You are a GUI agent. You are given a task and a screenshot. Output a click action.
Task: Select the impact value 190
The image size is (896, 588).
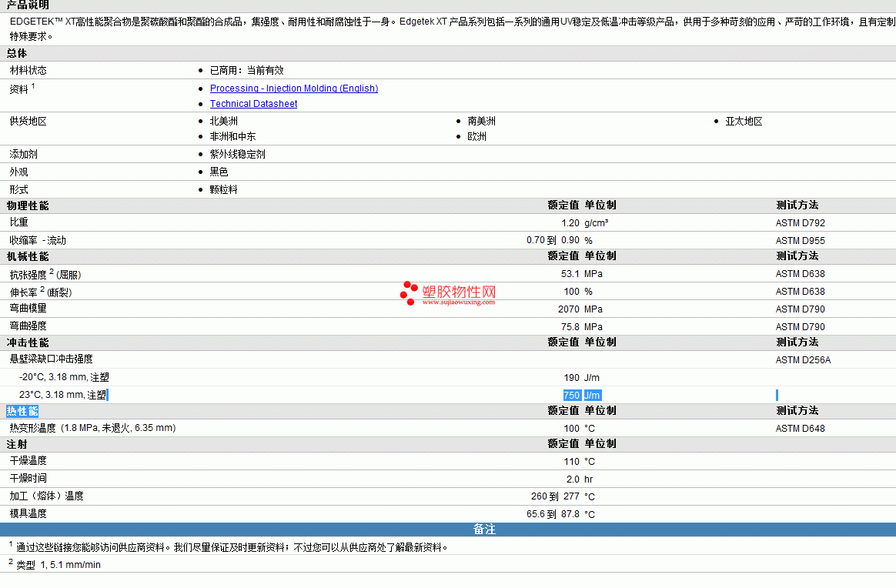571,378
